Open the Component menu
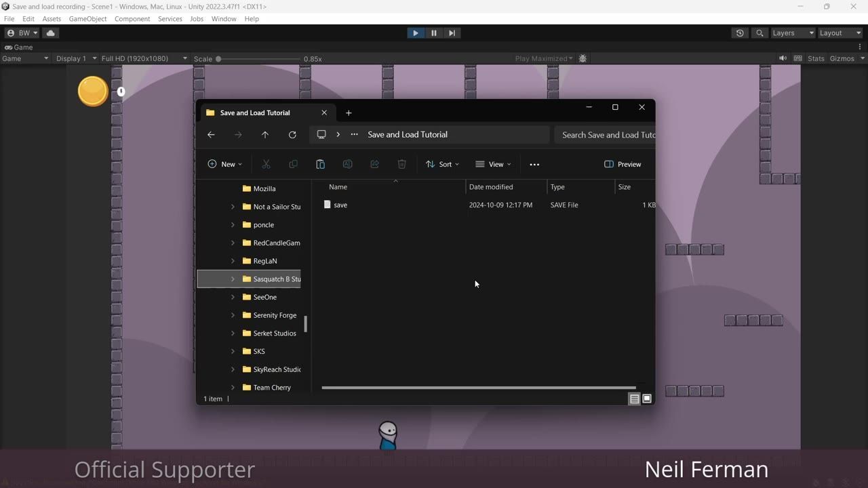 (132, 19)
